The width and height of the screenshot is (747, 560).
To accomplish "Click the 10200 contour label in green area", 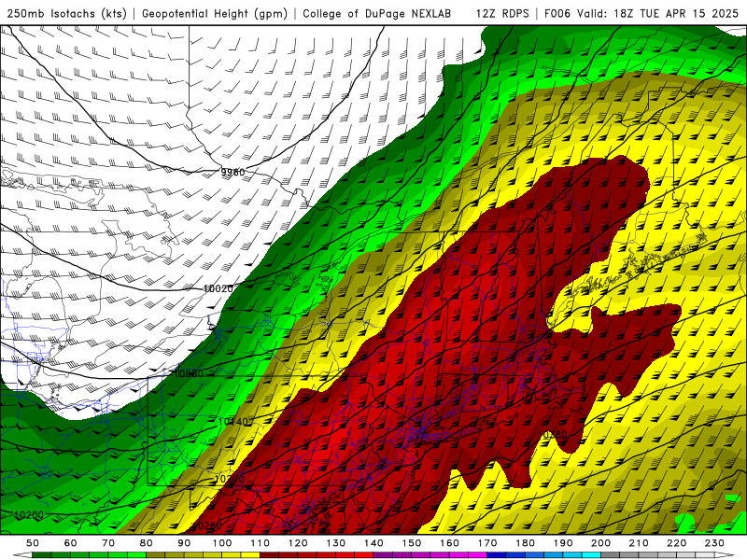I will point(29,515).
